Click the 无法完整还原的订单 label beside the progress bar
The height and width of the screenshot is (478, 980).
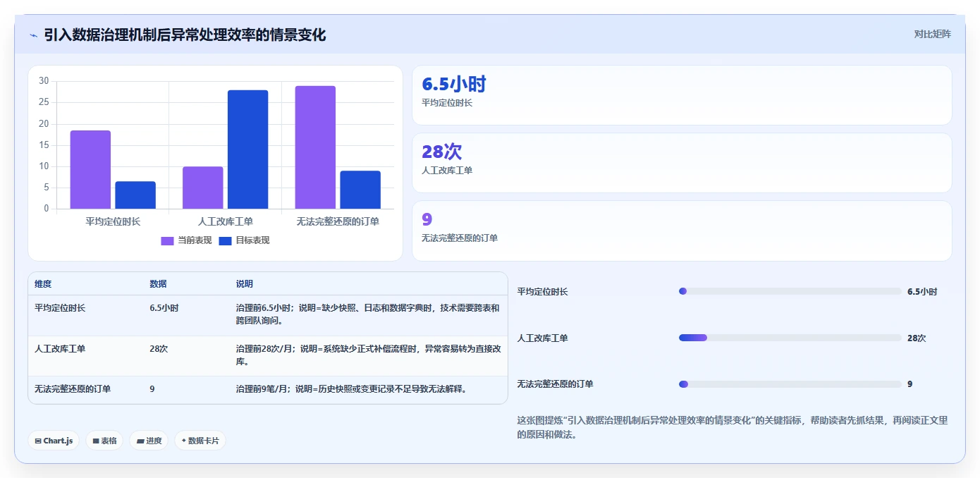(x=556, y=384)
